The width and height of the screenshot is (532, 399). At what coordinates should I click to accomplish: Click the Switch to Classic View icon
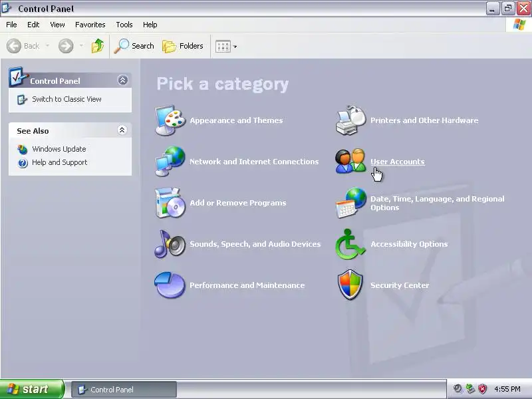point(22,99)
